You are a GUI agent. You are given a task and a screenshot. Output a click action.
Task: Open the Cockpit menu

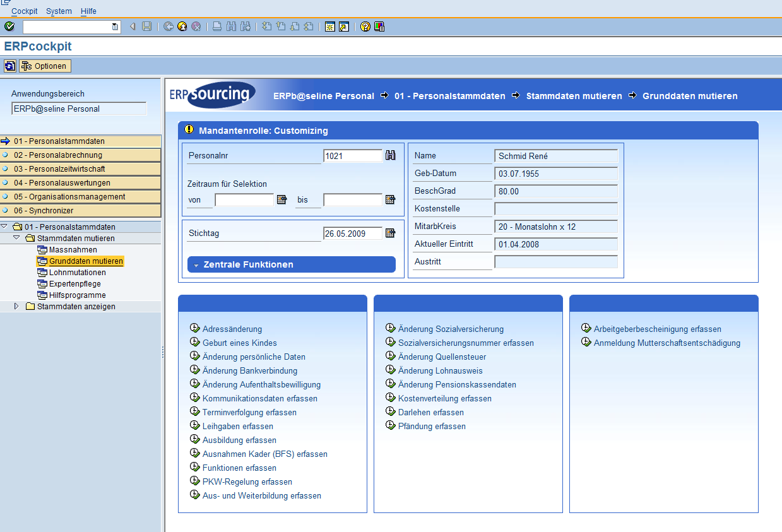tap(25, 11)
